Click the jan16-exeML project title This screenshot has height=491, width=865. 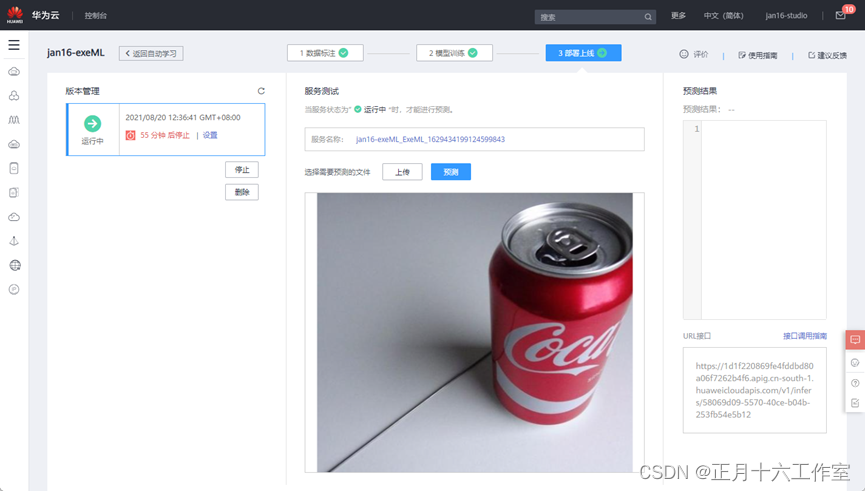pos(76,53)
